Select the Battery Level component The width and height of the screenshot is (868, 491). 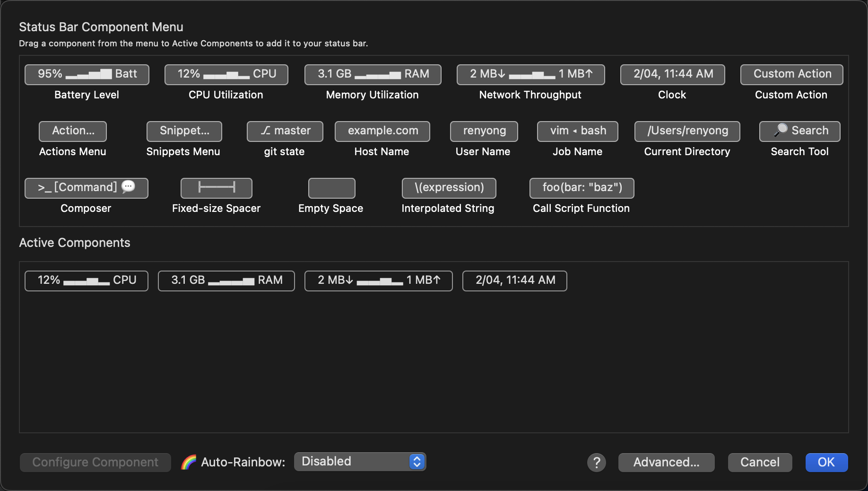click(x=87, y=74)
